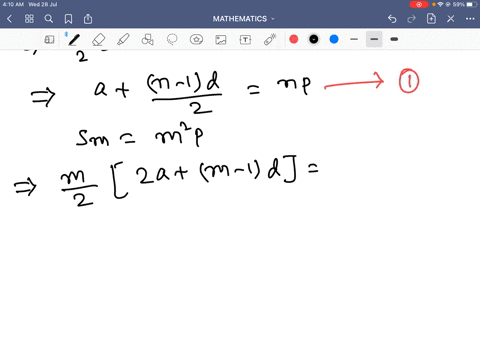Choose the black pen color
The image size is (480, 360).
pos(314,39)
